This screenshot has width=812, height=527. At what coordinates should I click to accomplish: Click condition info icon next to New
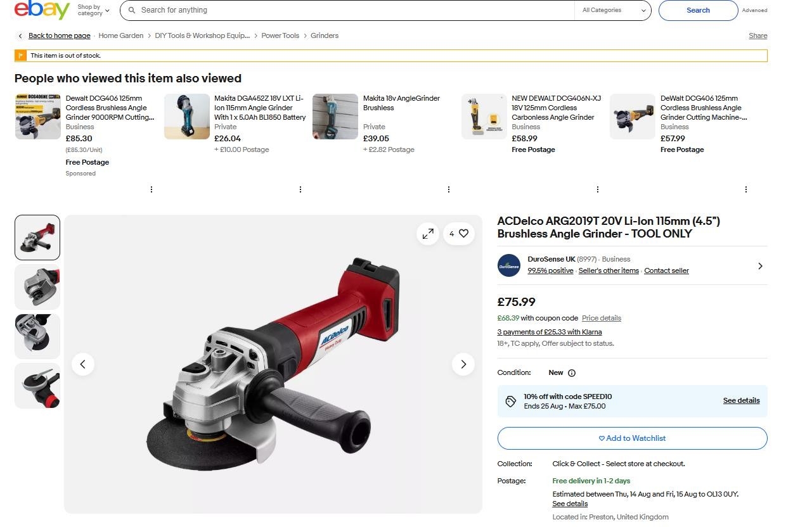click(x=572, y=373)
